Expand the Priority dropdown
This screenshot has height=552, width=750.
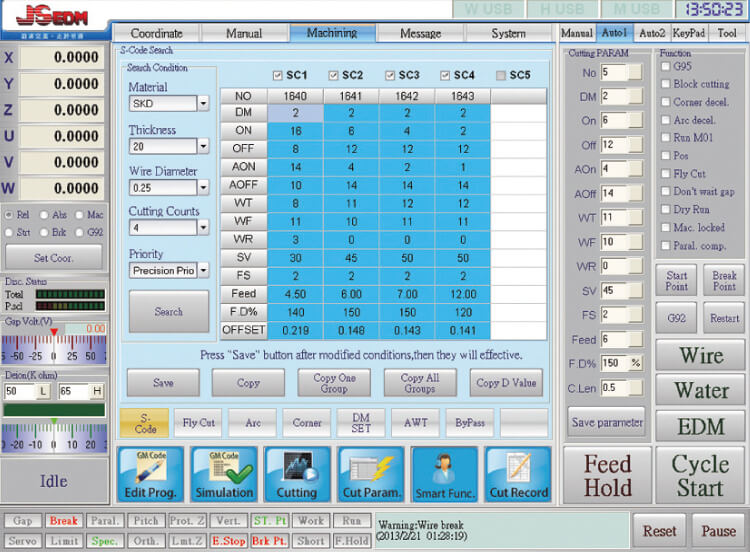click(x=203, y=270)
